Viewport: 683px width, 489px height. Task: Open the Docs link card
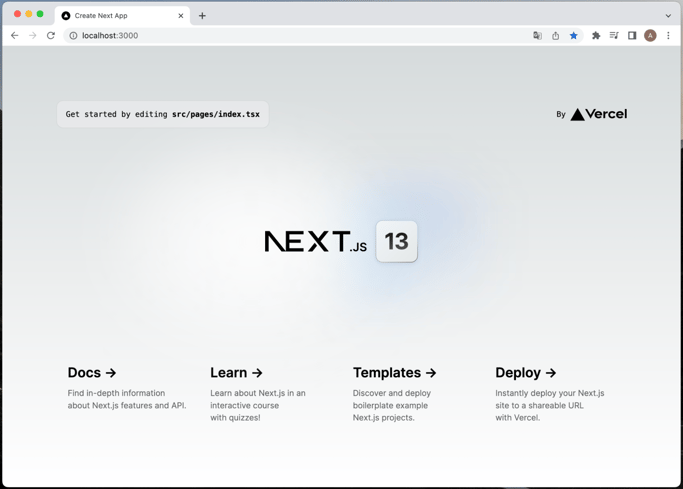(128, 388)
